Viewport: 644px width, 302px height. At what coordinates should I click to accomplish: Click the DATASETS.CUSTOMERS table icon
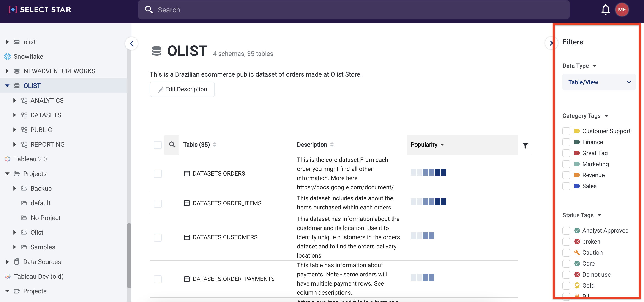point(187,237)
